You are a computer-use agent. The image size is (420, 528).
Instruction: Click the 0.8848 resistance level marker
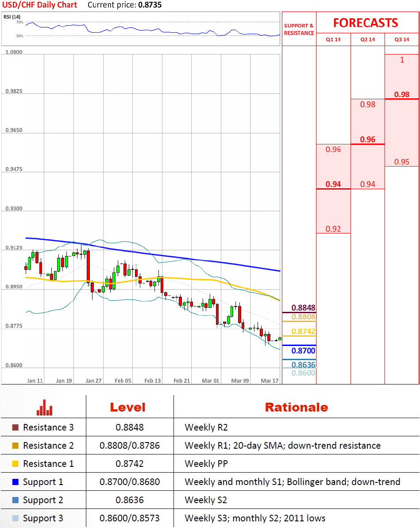[304, 308]
